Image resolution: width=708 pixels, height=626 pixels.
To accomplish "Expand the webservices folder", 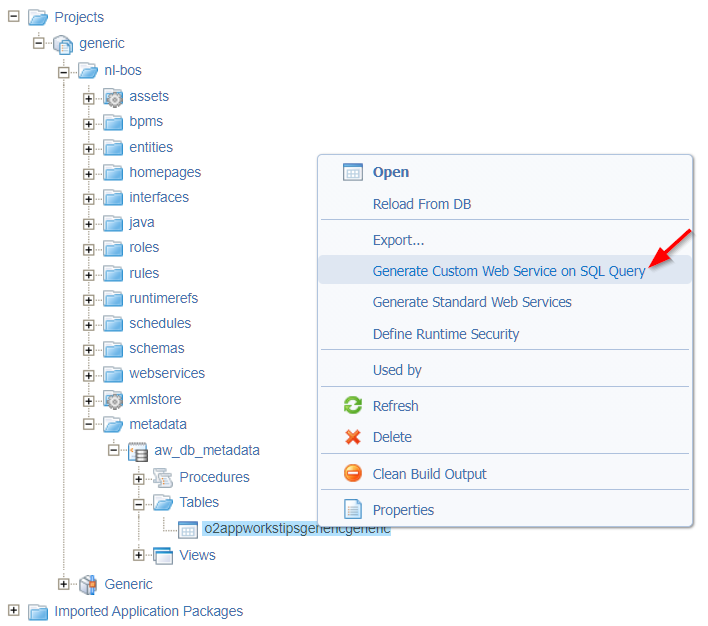I will pyautogui.click(x=89, y=374).
